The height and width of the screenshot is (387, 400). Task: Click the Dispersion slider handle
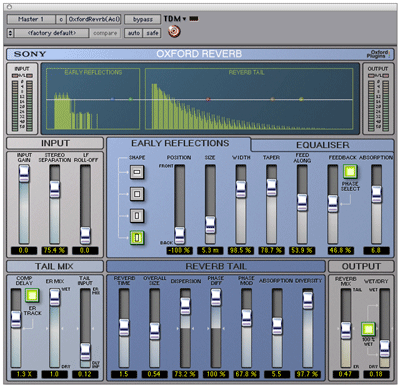click(x=185, y=306)
